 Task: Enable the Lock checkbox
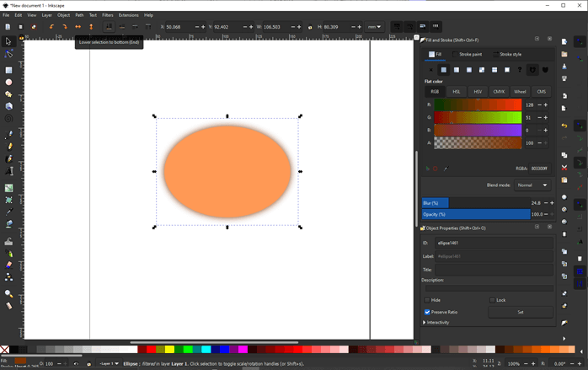point(492,300)
